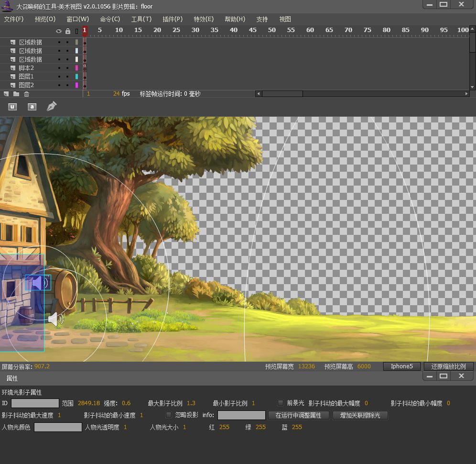Screen dimensions: 476x464
Task: Select the 'u' tool button
Action: coord(12,107)
